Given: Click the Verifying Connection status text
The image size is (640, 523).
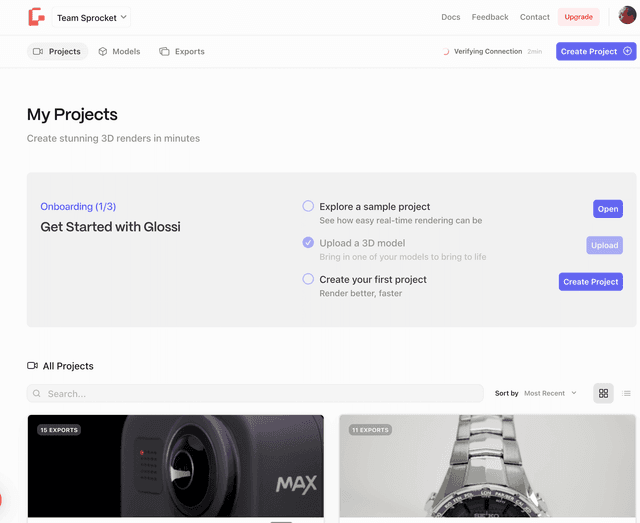Looking at the screenshot, I should [x=488, y=51].
